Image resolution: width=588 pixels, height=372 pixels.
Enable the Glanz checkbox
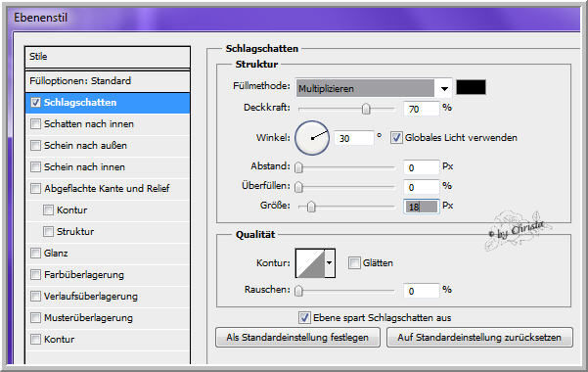[x=35, y=253]
